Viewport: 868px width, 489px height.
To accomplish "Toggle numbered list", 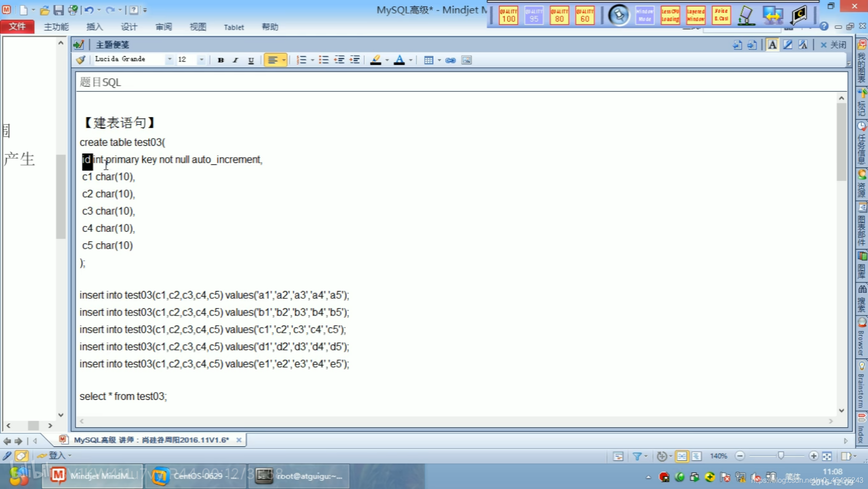I will [x=301, y=60].
